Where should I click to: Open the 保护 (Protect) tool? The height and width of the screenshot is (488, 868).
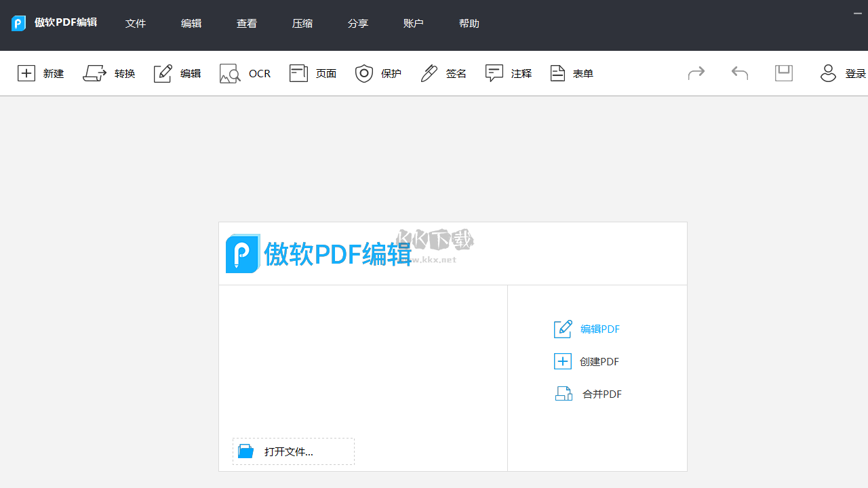[x=378, y=73]
